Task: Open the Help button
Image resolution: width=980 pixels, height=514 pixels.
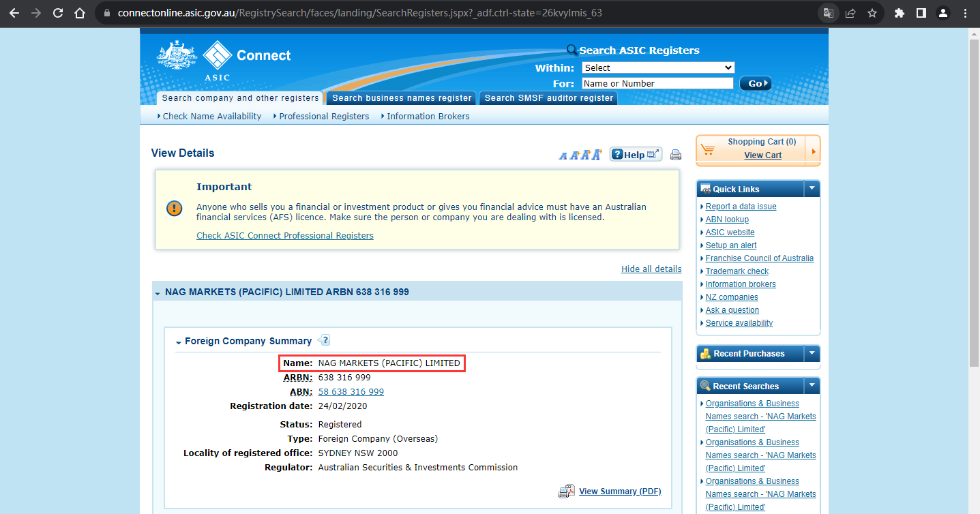Action: (636, 155)
